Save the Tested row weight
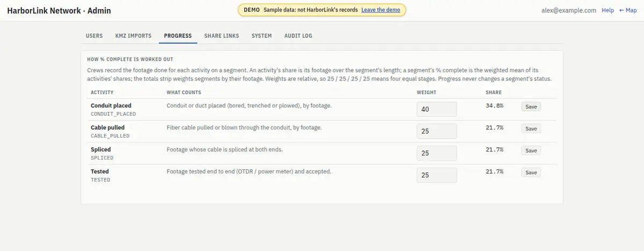Viewport: 644px width, 251px height. 531,173
